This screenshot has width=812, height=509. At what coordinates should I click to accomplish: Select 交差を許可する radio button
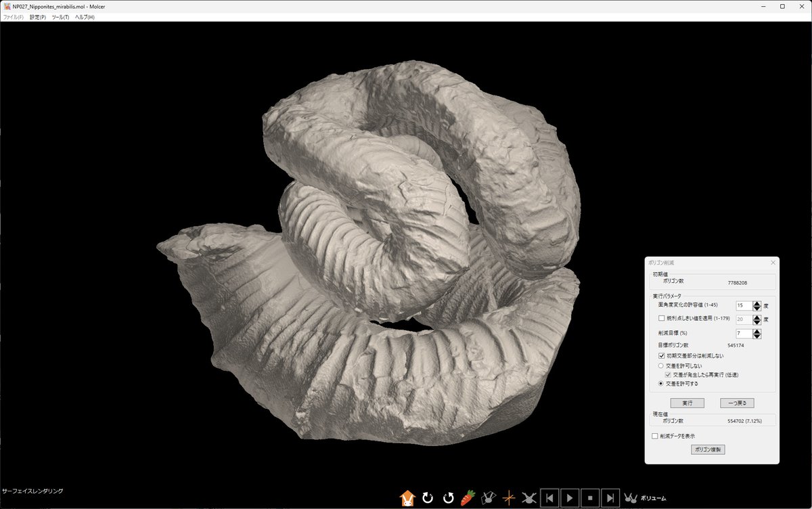[x=662, y=384]
